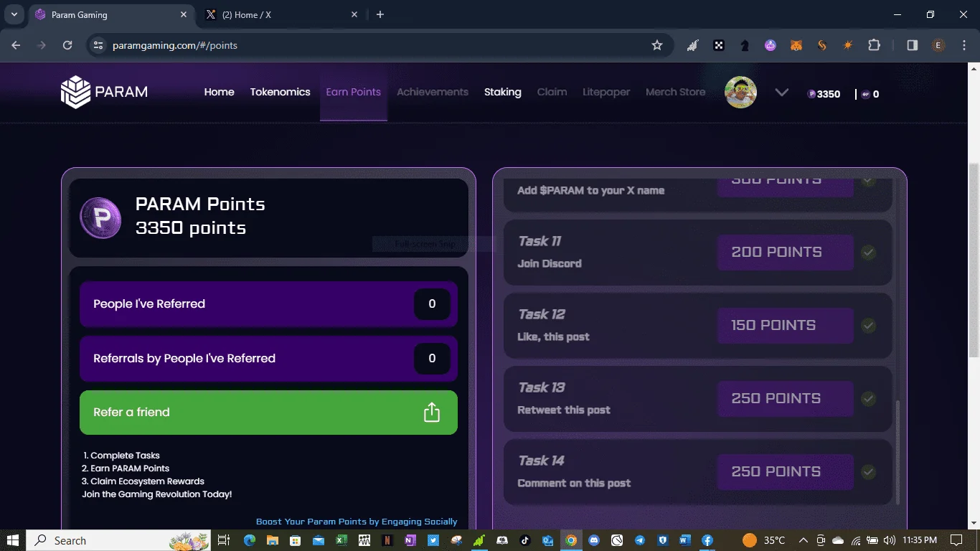This screenshot has height=551, width=980.
Task: Open Netflix from the taskbar
Action: point(387,540)
